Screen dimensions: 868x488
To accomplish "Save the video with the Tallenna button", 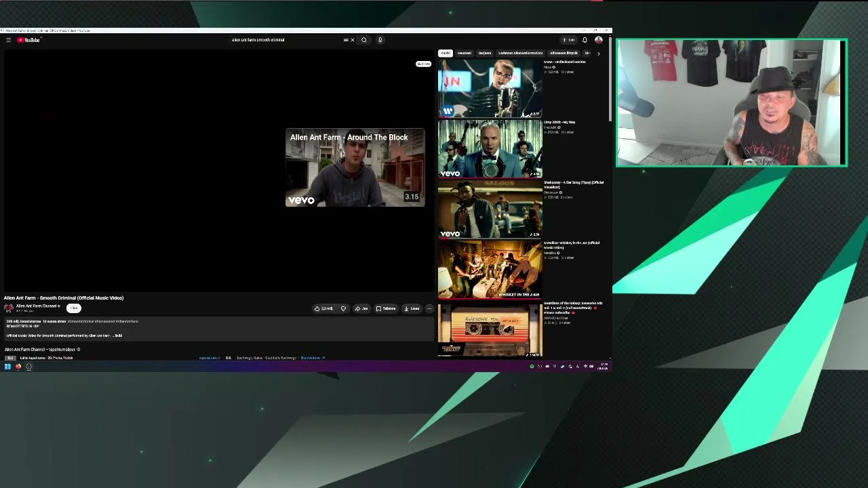I will pyautogui.click(x=386, y=308).
